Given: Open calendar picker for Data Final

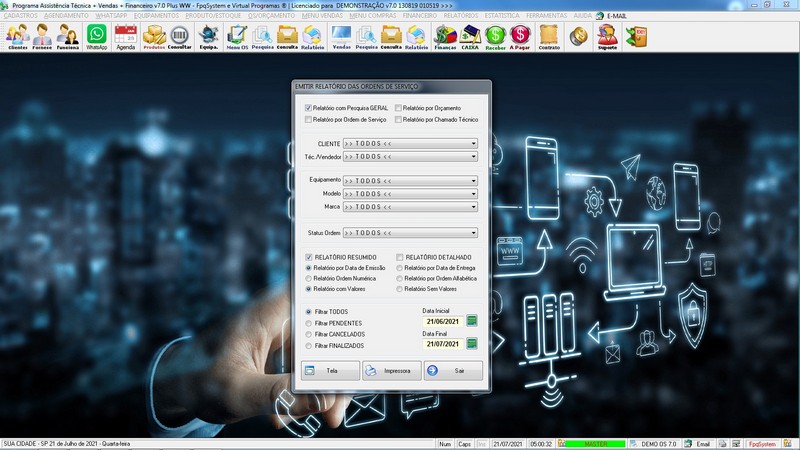Looking at the screenshot, I should (472, 343).
